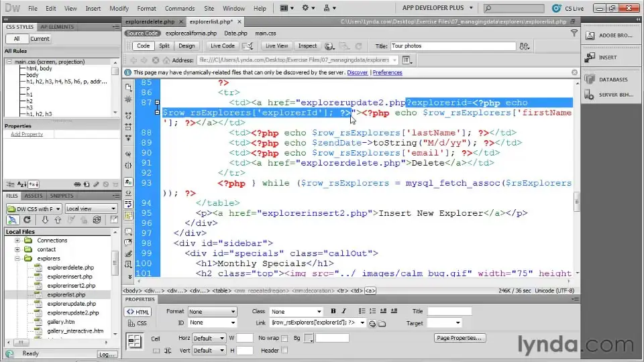Expand Files panel to show local and remote
The width and height of the screenshot is (644, 362).
pos(114,220)
